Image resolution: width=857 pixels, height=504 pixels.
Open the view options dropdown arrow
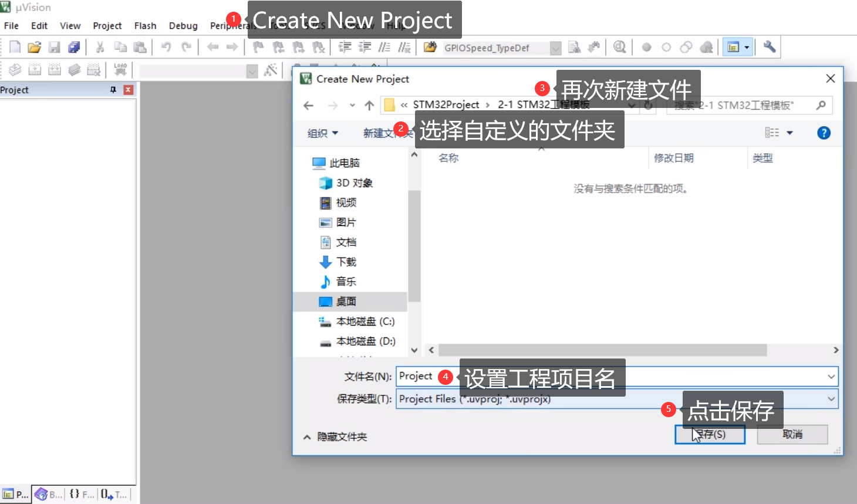[789, 133]
